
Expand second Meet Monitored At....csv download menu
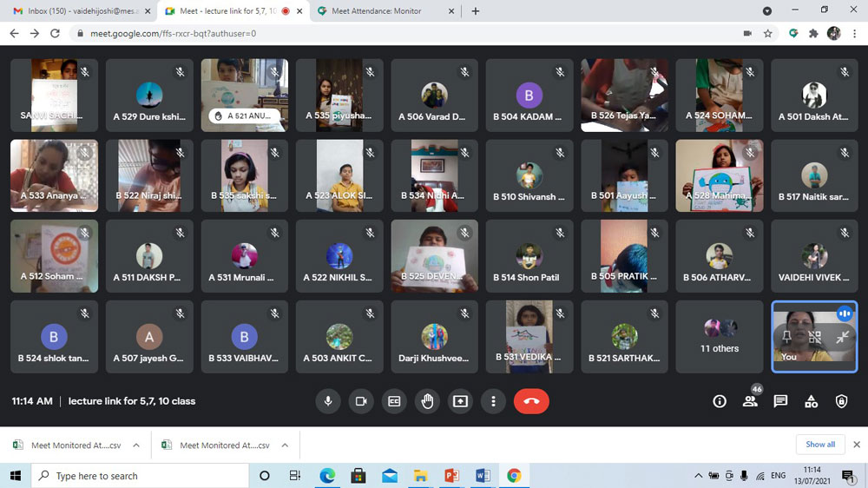point(285,445)
